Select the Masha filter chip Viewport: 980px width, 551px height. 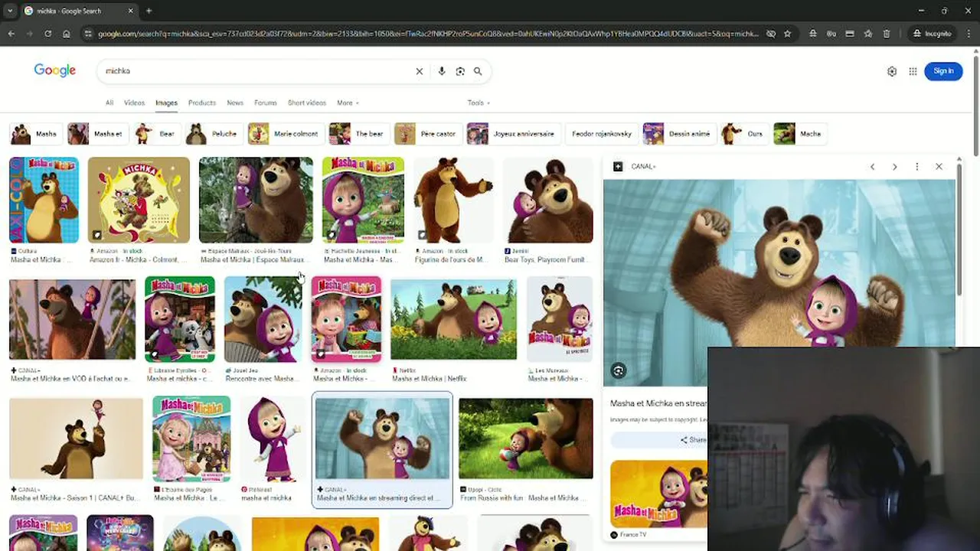pos(34,134)
